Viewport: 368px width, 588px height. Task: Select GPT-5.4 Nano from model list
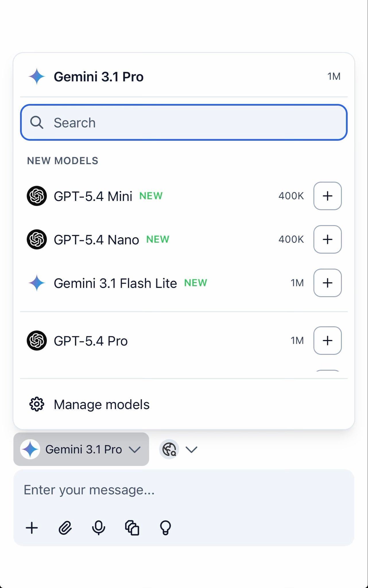[x=96, y=240]
